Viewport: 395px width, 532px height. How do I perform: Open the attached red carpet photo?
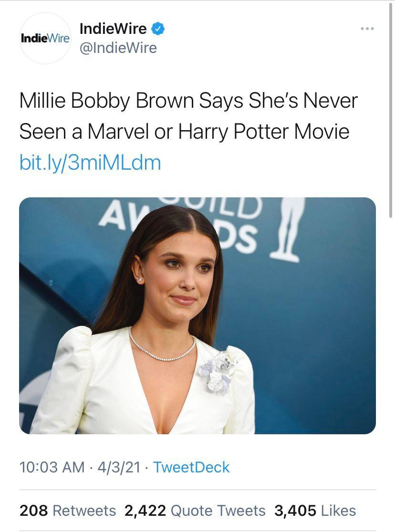click(197, 315)
